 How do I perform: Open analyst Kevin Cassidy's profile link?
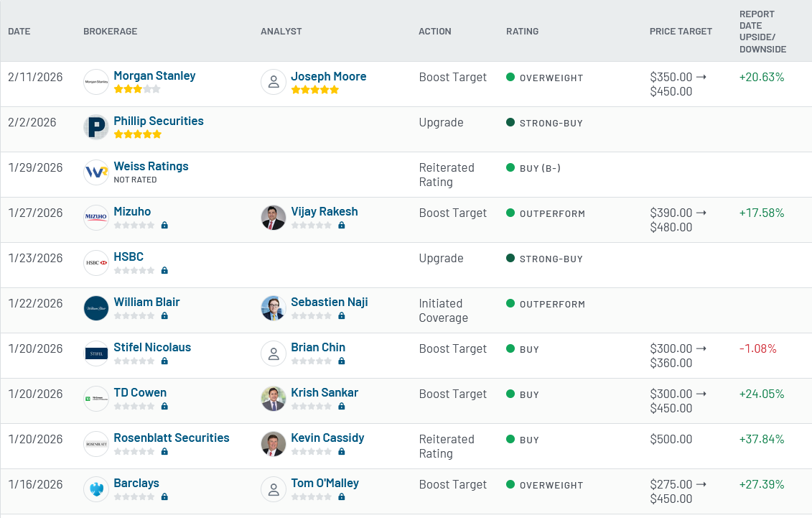(327, 438)
